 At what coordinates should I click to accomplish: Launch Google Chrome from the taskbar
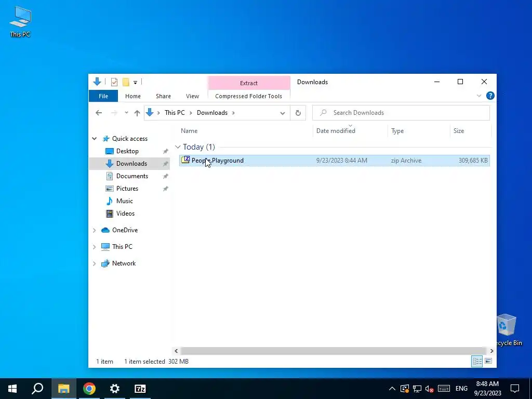tap(89, 389)
